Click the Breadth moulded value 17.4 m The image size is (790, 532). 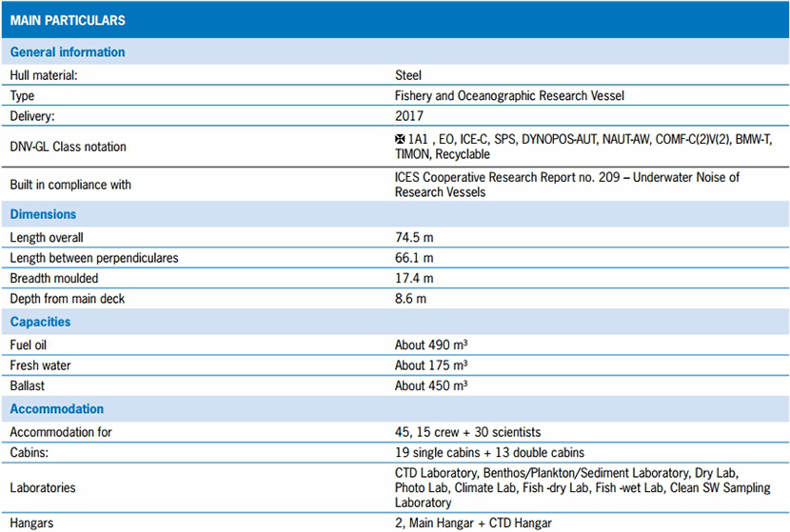pos(415,279)
